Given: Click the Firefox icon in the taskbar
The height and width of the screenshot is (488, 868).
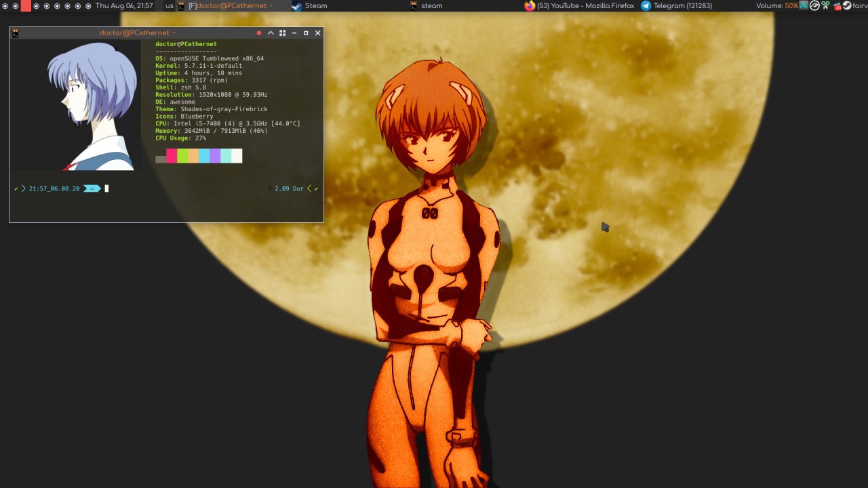Looking at the screenshot, I should click(x=530, y=5).
